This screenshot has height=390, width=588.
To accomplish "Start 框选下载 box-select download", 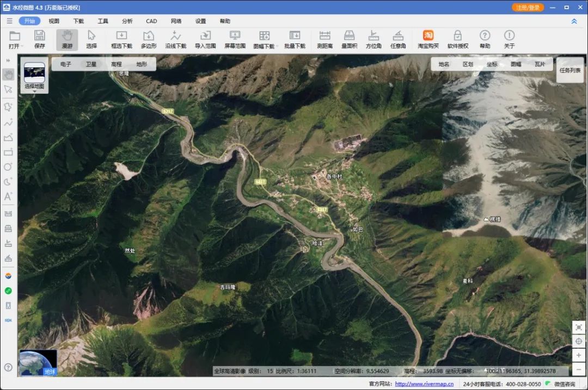I will (x=121, y=39).
